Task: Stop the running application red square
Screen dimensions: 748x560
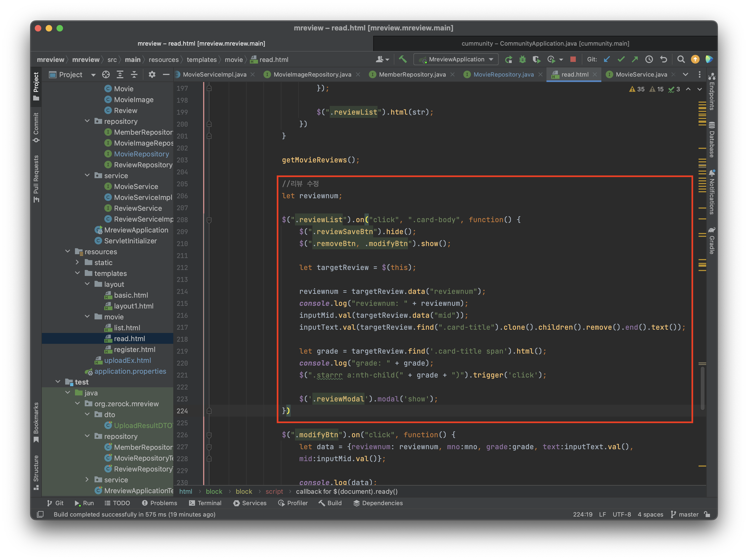Action: point(573,59)
